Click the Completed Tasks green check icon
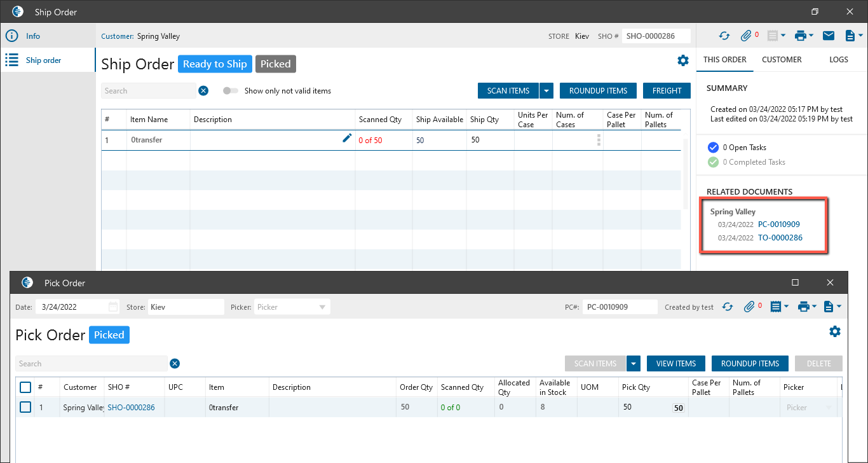The image size is (868, 463). pyautogui.click(x=713, y=162)
